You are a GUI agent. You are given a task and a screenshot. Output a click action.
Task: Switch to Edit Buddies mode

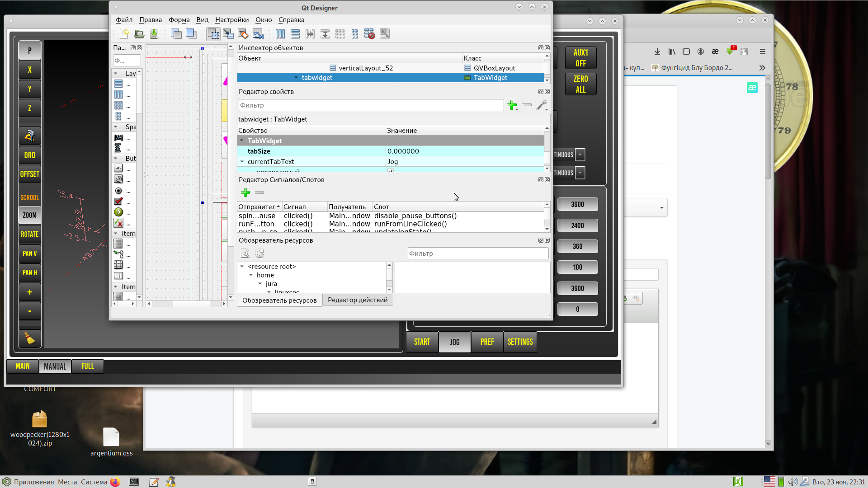point(243,34)
